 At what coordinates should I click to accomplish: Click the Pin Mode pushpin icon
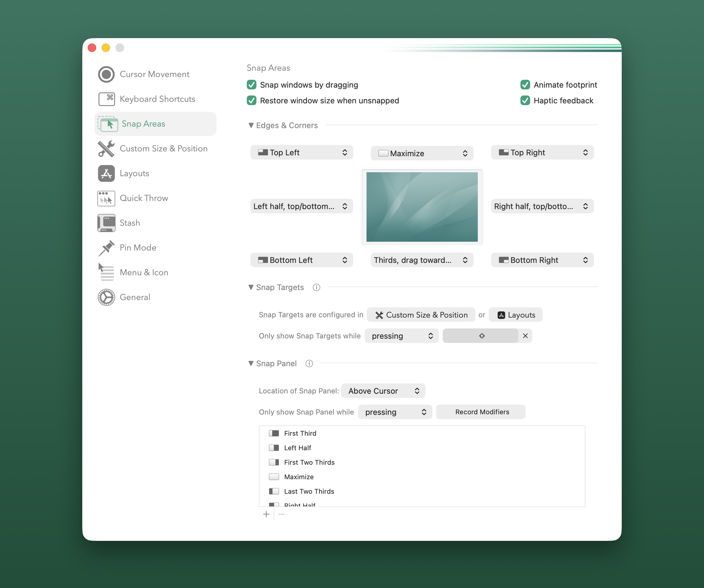click(106, 248)
